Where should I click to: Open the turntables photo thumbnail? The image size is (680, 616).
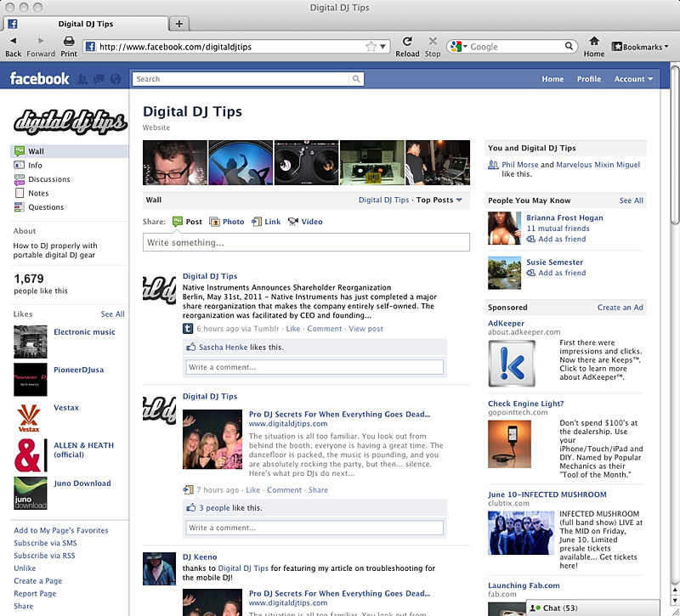(307, 162)
